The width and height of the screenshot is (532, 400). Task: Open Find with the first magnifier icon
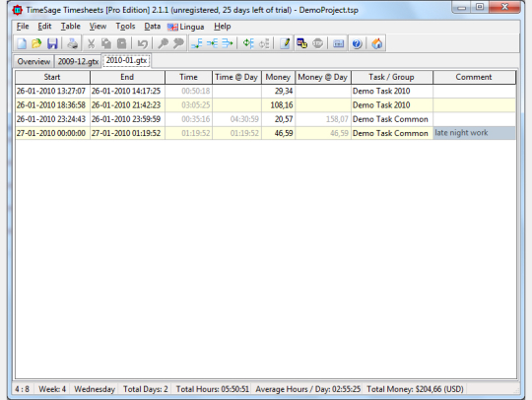163,43
